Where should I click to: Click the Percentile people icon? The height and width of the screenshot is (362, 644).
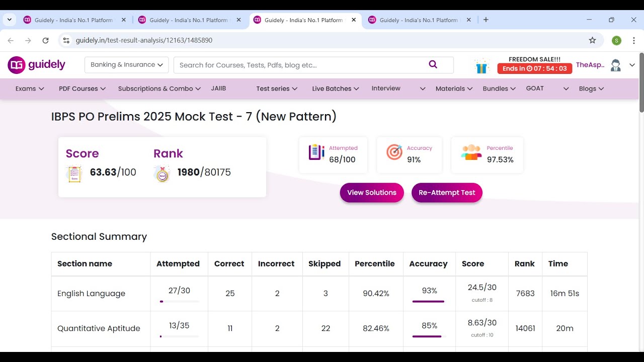point(471,152)
